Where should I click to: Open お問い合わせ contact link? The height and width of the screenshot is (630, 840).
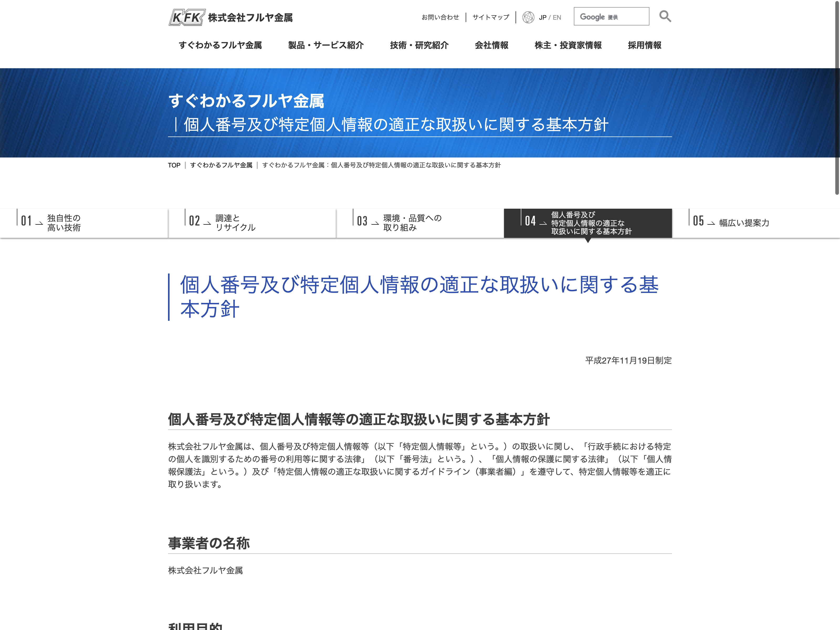tap(440, 18)
